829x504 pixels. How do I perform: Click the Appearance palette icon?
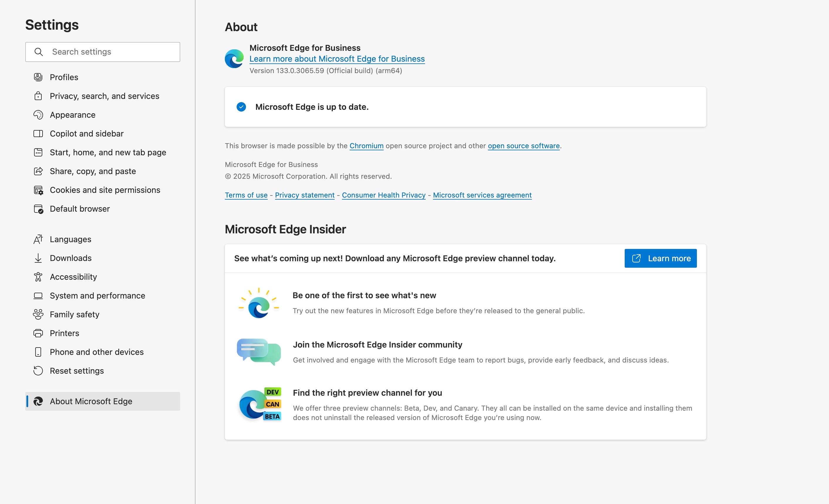38,115
